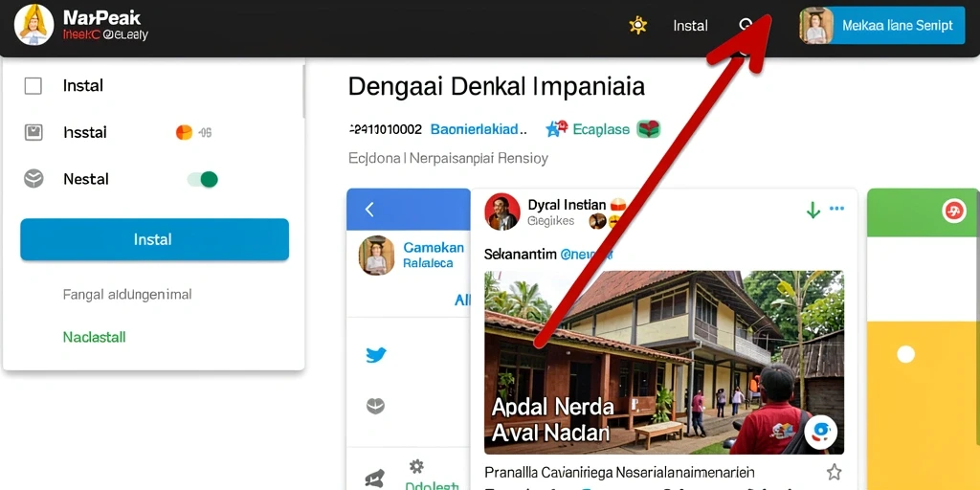Viewport: 980px width, 490px height.
Task: Open the Camakan profile name
Action: (434, 248)
